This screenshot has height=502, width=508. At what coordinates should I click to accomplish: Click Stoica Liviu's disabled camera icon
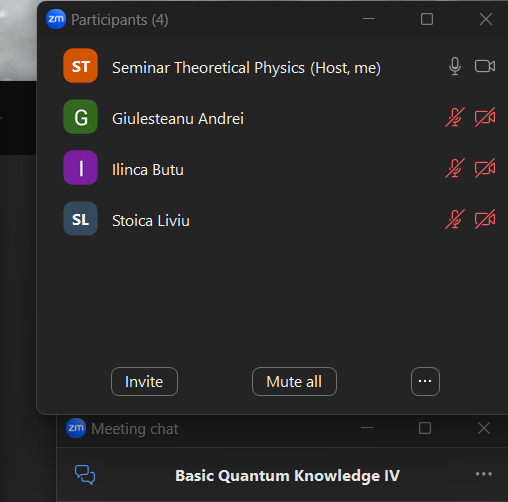coord(485,219)
